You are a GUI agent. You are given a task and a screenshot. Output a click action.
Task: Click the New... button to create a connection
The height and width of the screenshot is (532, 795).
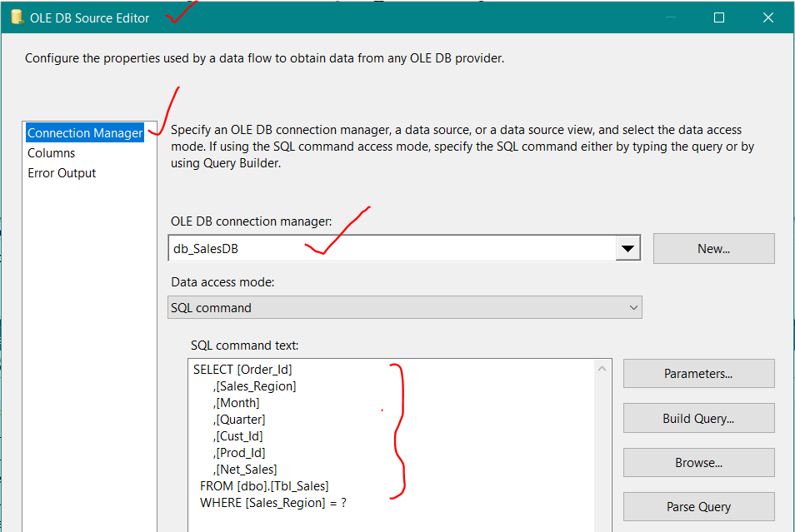713,247
